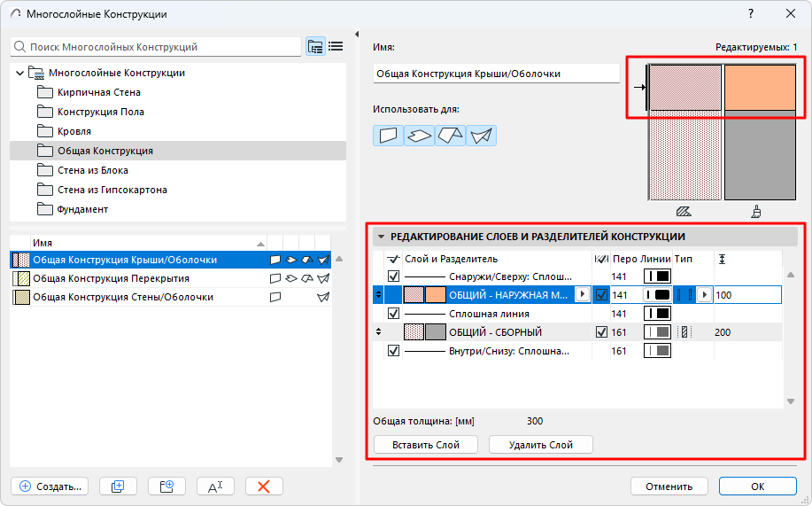Image resolution: width=812 pixels, height=506 pixels.
Task: Click the new folder icon button
Action: pos(166,487)
